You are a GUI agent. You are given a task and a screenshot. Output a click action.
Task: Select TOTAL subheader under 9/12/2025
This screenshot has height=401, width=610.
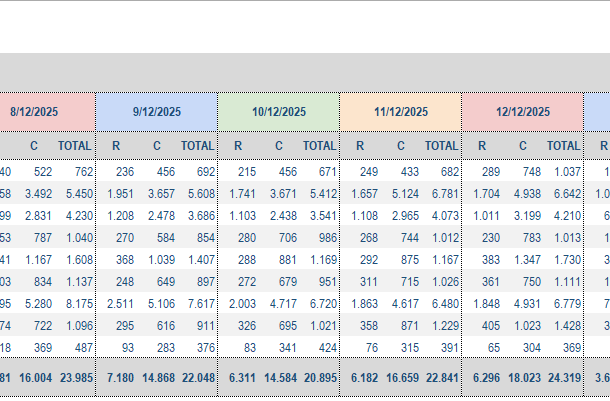point(197,146)
